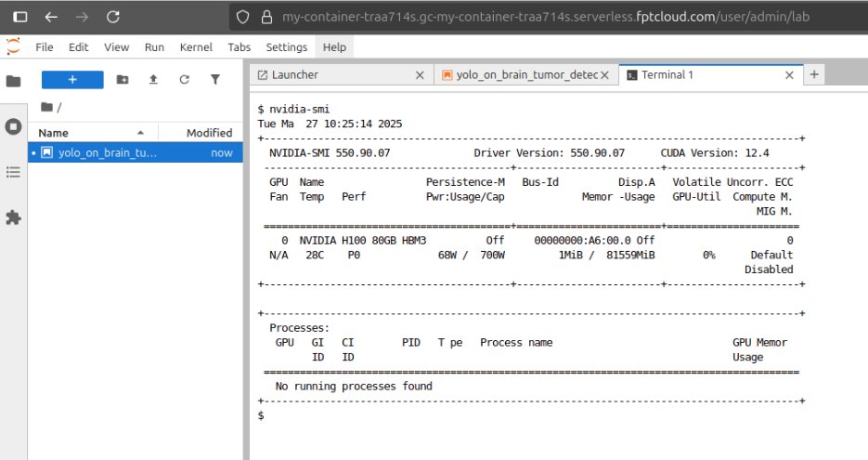Open Running Terminals and Kernels sidebar icon
The image size is (868, 460).
(x=13, y=127)
